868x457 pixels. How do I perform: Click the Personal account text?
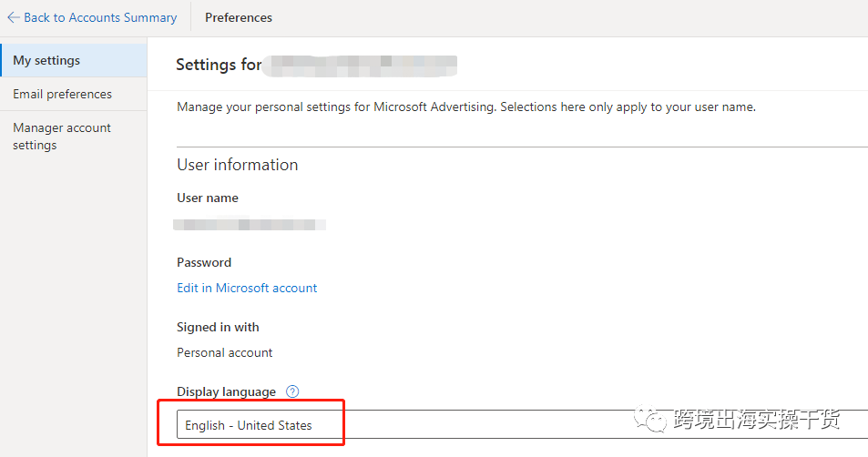tap(225, 352)
